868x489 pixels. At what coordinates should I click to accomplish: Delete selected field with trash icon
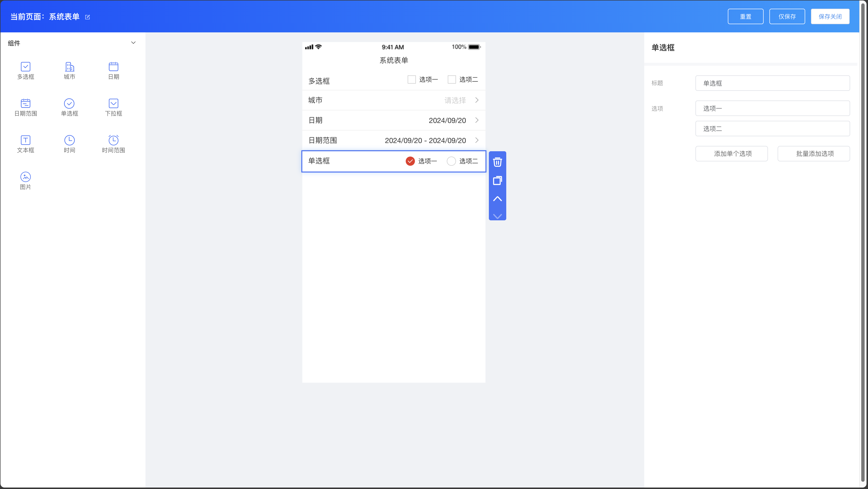(497, 162)
